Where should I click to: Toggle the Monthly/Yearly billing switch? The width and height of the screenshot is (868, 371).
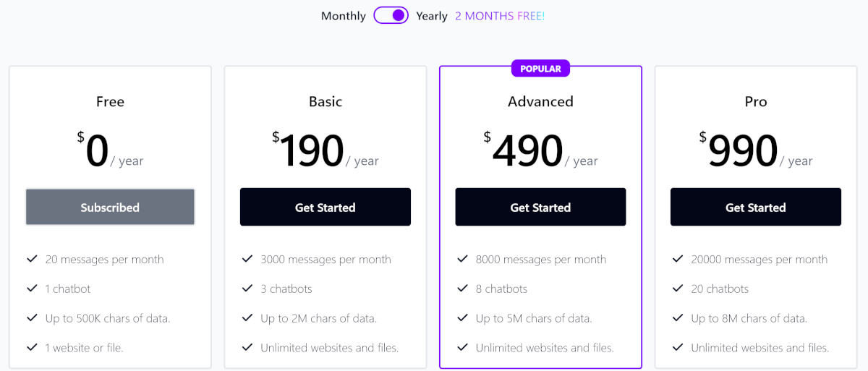click(391, 15)
